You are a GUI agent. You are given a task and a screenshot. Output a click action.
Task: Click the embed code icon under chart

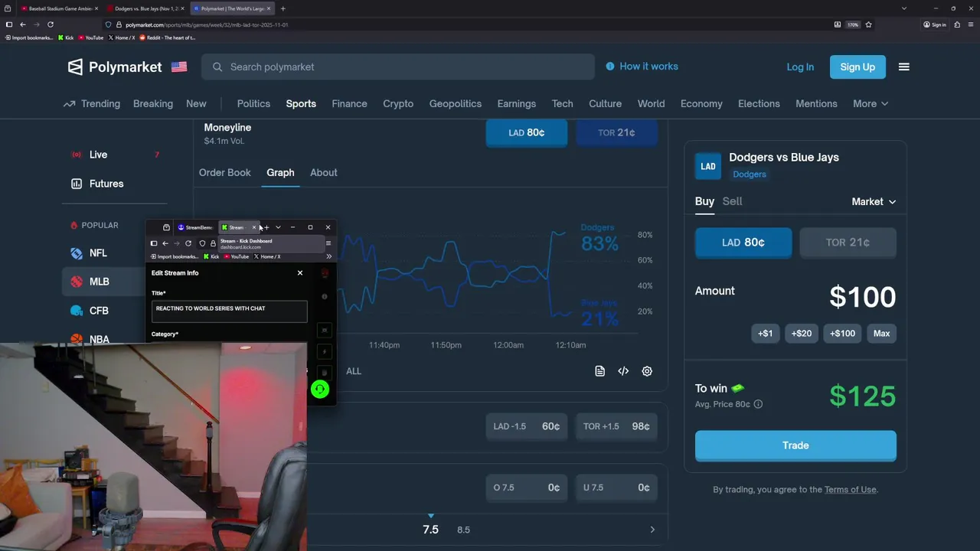point(623,371)
